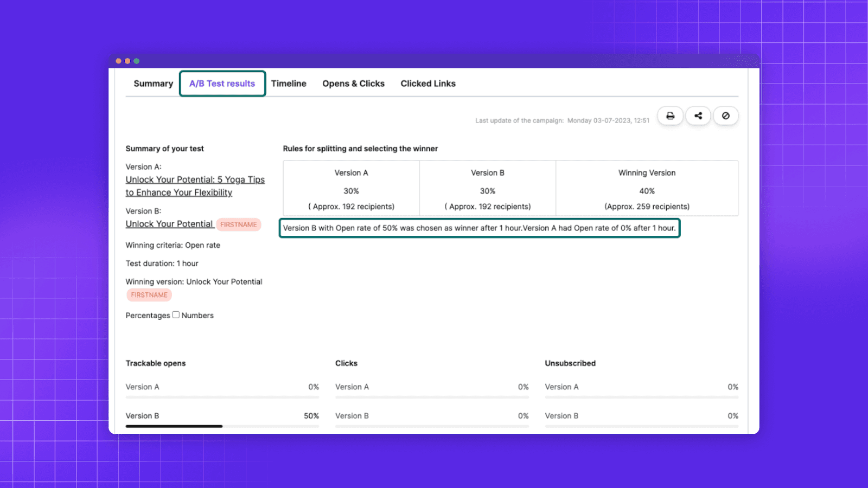Click FIRSTNAME tag next to Version B

(239, 224)
